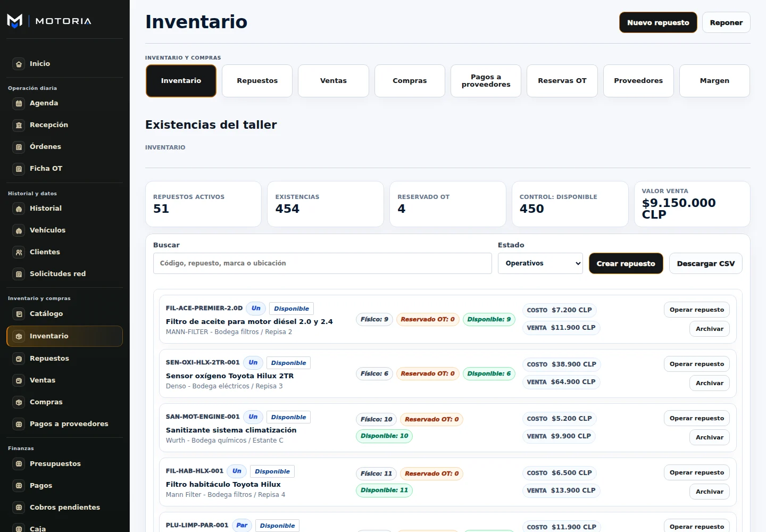Click the Recepción sidebar icon

(x=19, y=125)
